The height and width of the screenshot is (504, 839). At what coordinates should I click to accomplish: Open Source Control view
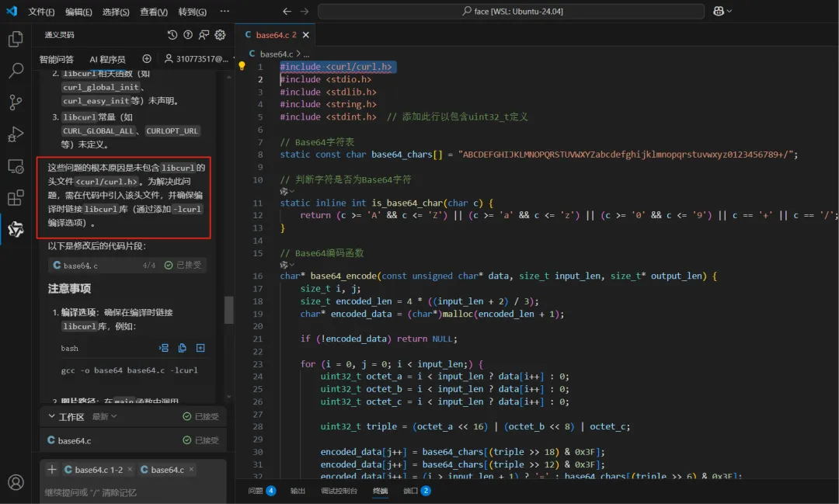pyautogui.click(x=16, y=103)
